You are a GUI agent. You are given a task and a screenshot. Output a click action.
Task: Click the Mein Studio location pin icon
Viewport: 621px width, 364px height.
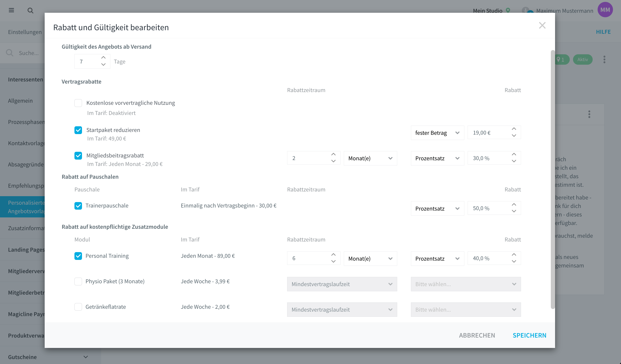pyautogui.click(x=508, y=10)
